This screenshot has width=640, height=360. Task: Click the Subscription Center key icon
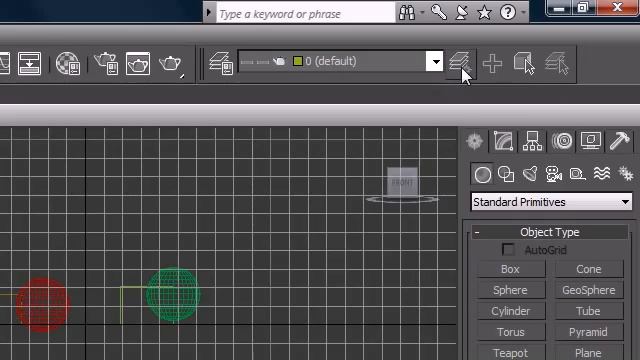pos(439,13)
